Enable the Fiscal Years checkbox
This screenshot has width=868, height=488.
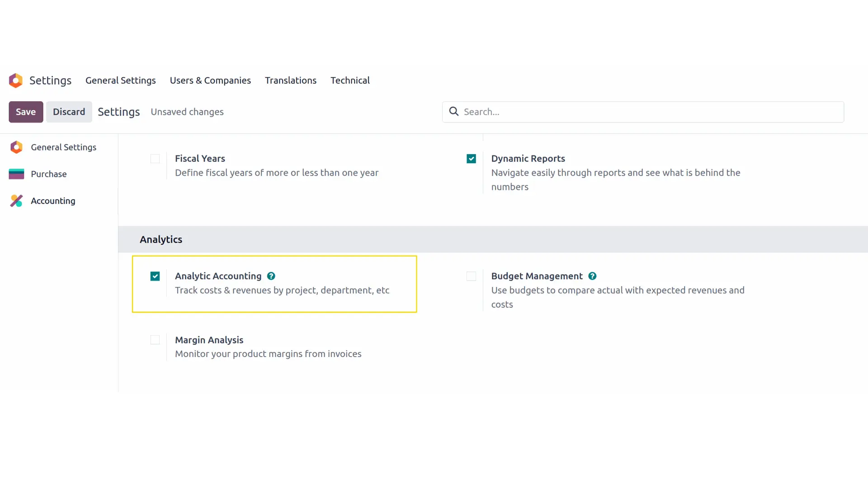pyautogui.click(x=155, y=159)
